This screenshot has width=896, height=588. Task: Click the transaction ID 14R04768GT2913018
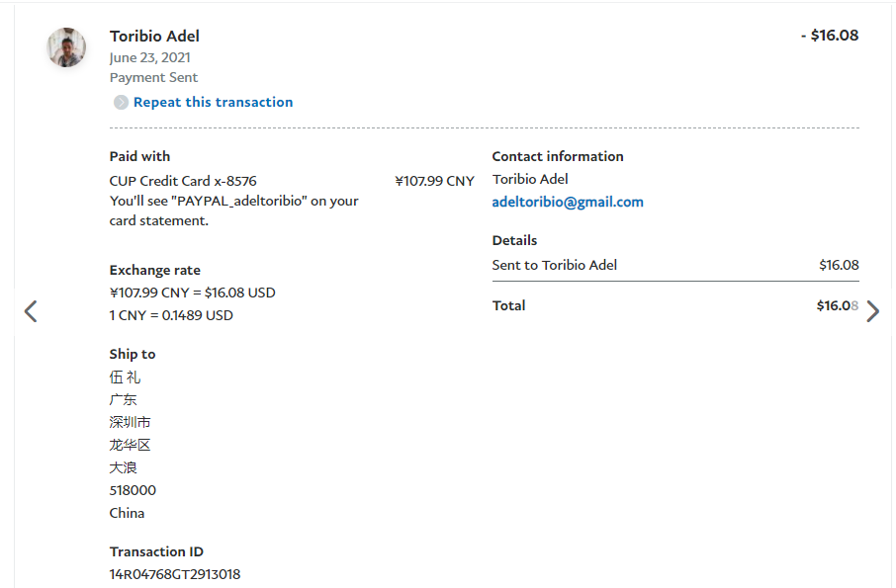pyautogui.click(x=174, y=574)
